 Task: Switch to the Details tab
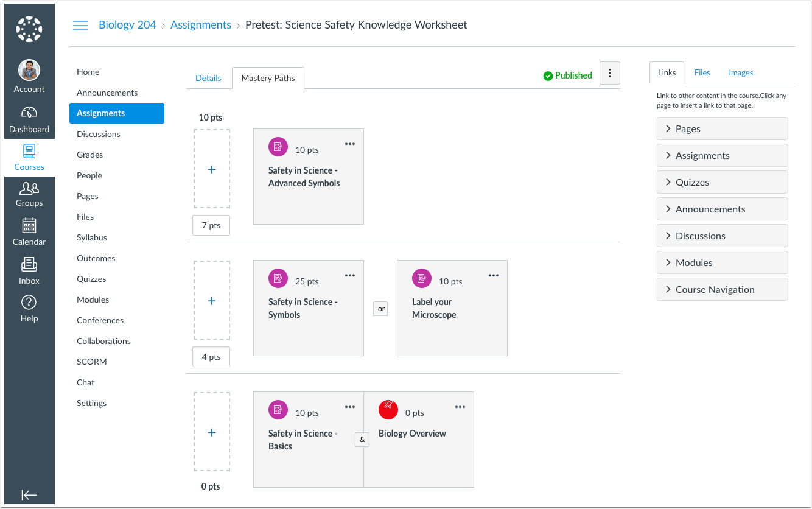[208, 78]
